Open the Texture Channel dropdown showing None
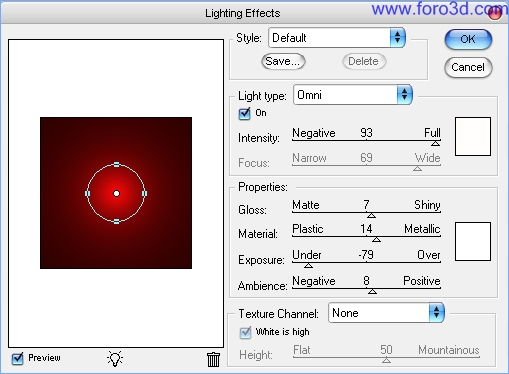Viewport: 509px width, 374px height. pos(386,313)
